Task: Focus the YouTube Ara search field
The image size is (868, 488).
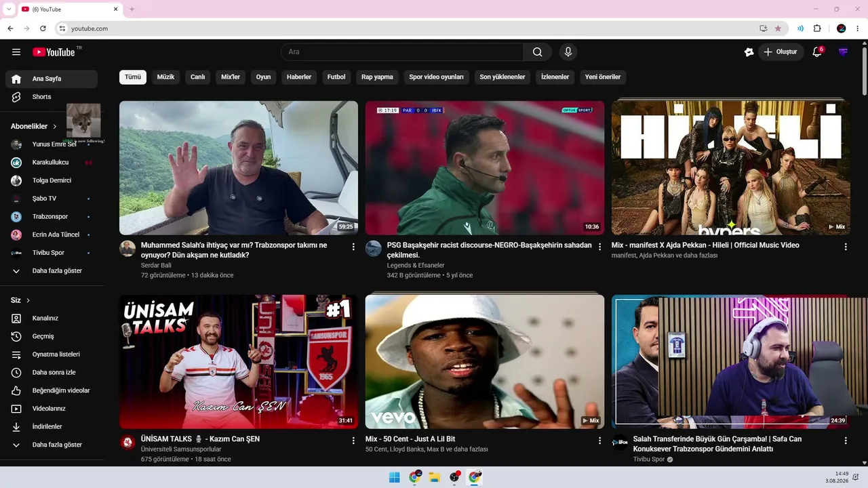Action: tap(402, 52)
